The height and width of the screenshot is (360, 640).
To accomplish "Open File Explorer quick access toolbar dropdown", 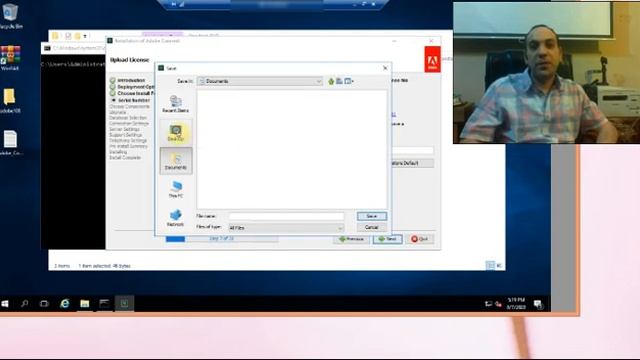I will (85, 37).
